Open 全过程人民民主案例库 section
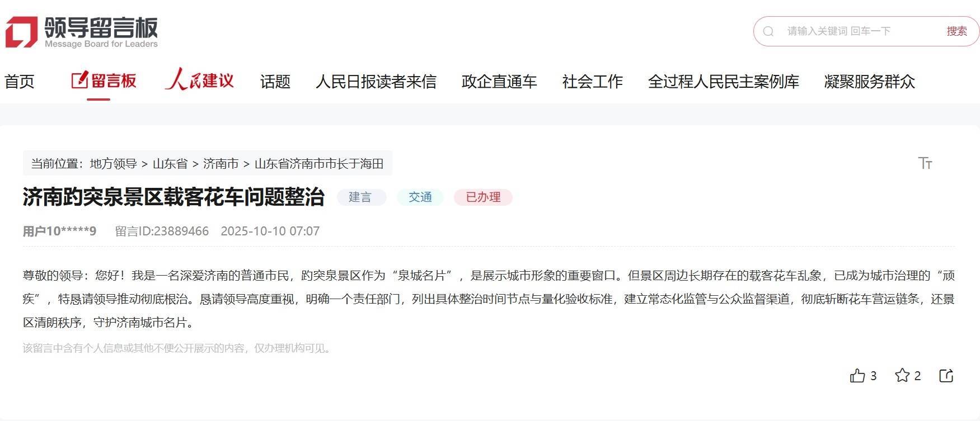This screenshot has height=421, width=980. [x=724, y=82]
